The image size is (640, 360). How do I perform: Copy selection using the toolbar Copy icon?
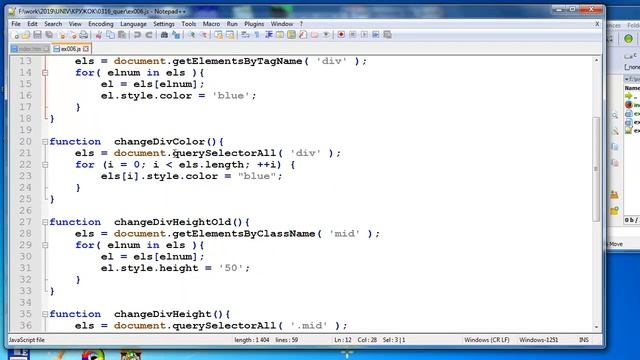pyautogui.click(x=110, y=35)
